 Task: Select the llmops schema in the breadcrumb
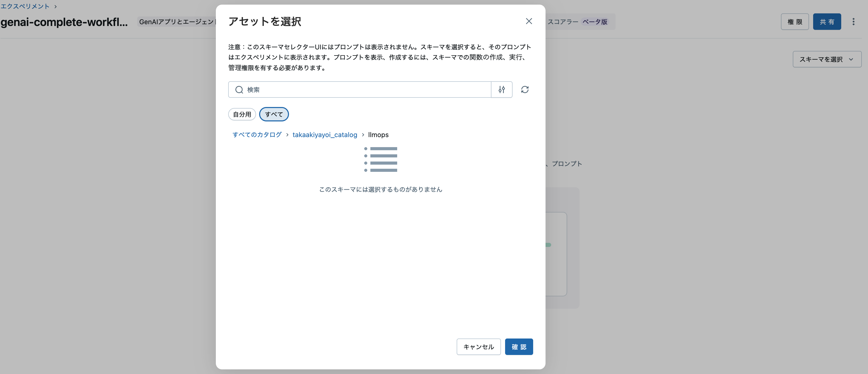click(378, 135)
